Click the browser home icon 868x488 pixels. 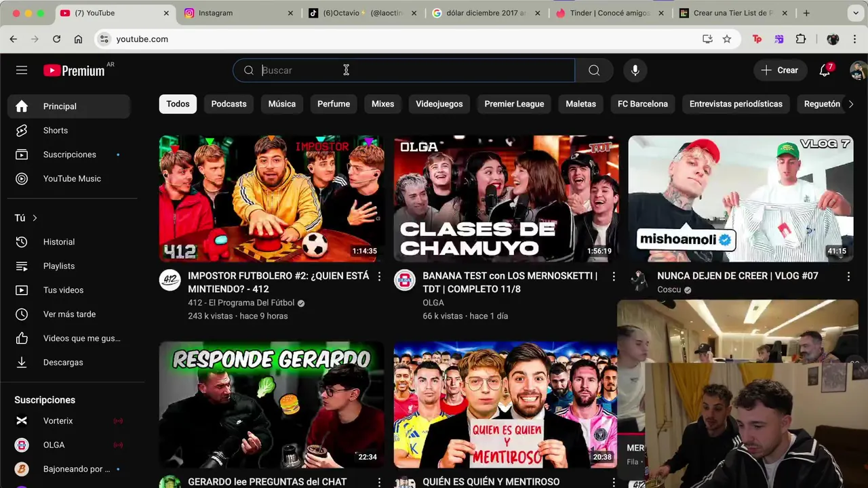79,39
